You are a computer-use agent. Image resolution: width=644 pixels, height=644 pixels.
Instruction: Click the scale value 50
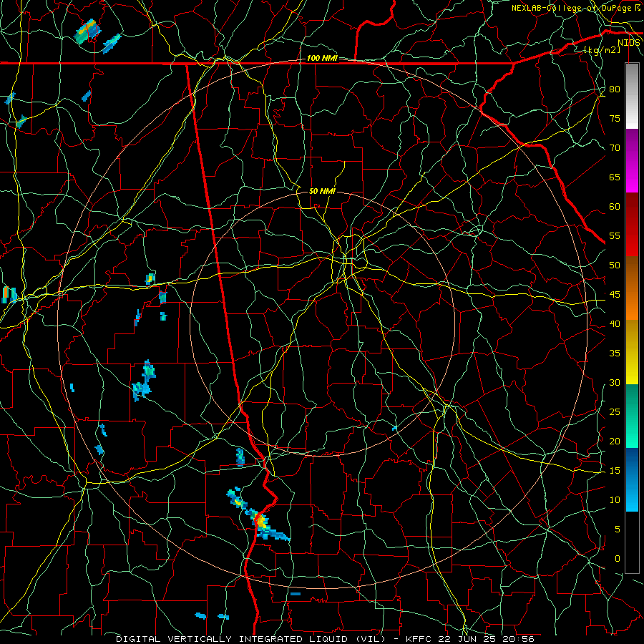pos(615,265)
